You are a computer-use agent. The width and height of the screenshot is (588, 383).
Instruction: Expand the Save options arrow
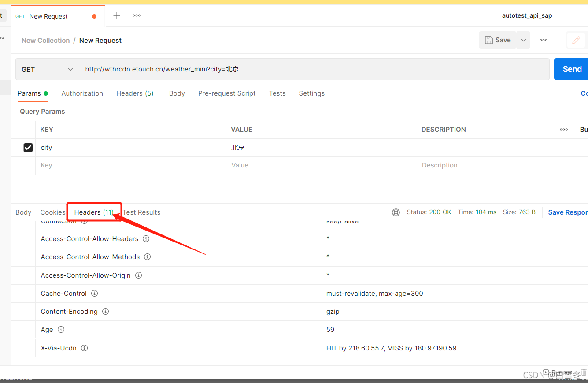pyautogui.click(x=523, y=40)
